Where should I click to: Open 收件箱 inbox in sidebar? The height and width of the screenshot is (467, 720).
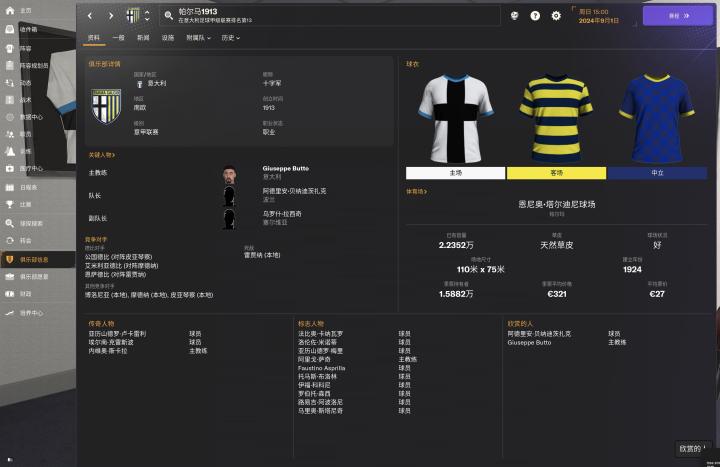(x=10, y=28)
